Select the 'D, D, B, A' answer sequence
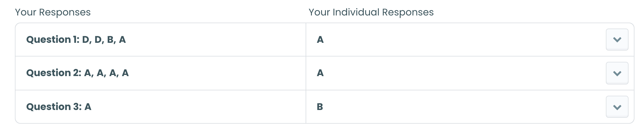 (x=104, y=40)
